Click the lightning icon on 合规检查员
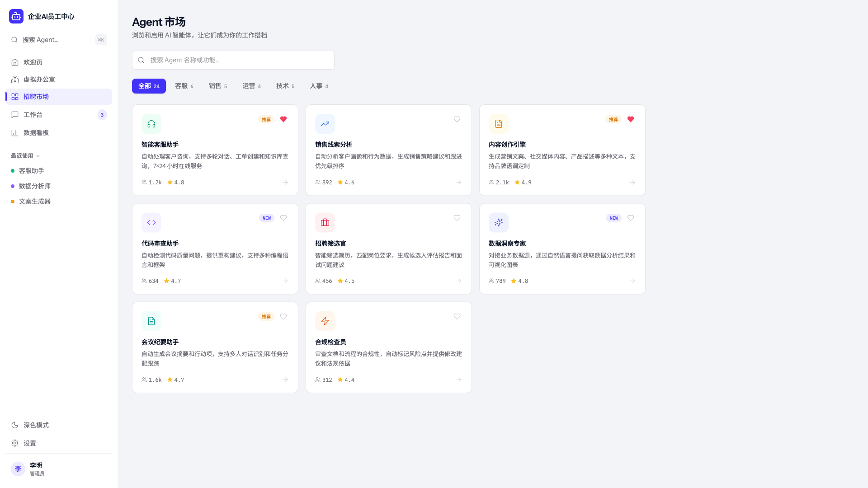Image resolution: width=868 pixels, height=488 pixels. coord(325,321)
